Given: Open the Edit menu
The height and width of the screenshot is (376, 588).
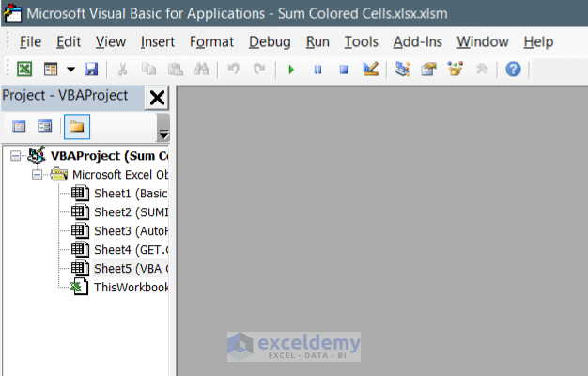Looking at the screenshot, I should [x=69, y=41].
